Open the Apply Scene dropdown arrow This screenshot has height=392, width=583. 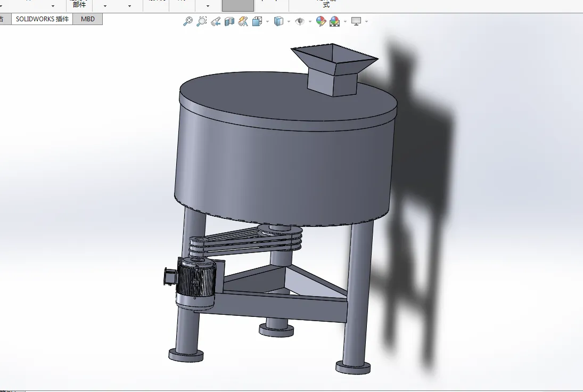(x=346, y=22)
